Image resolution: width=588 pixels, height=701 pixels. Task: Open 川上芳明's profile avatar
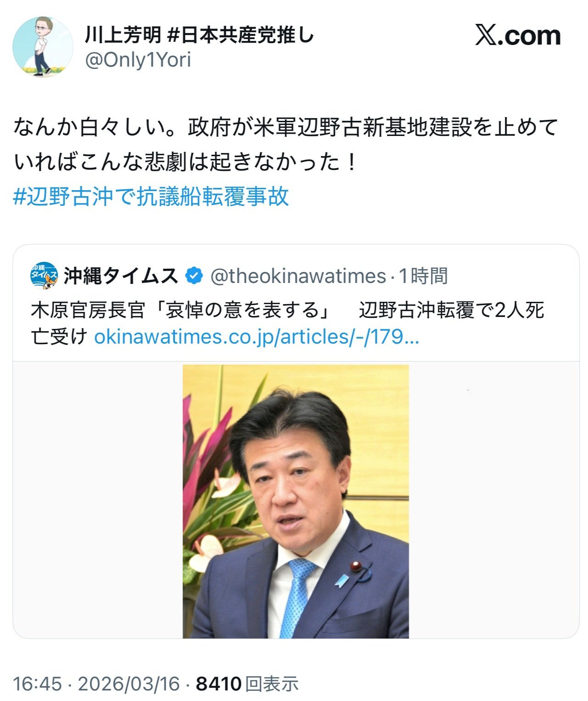(43, 47)
